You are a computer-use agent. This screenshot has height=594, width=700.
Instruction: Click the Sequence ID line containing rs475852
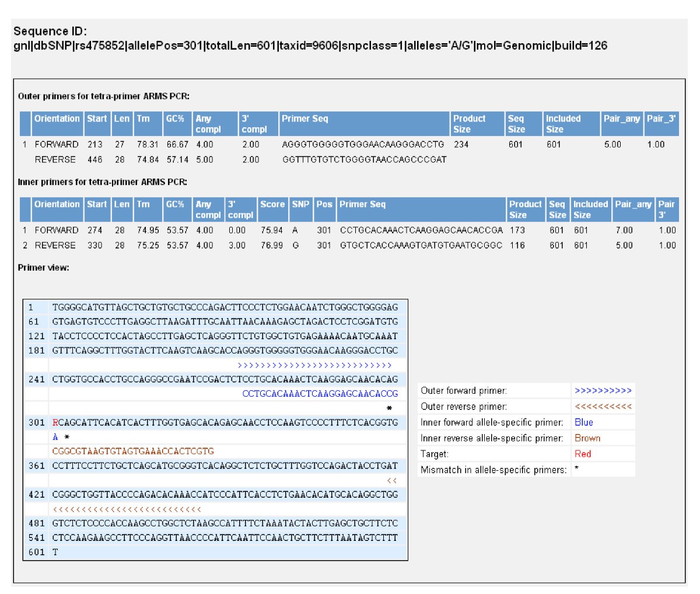click(310, 46)
